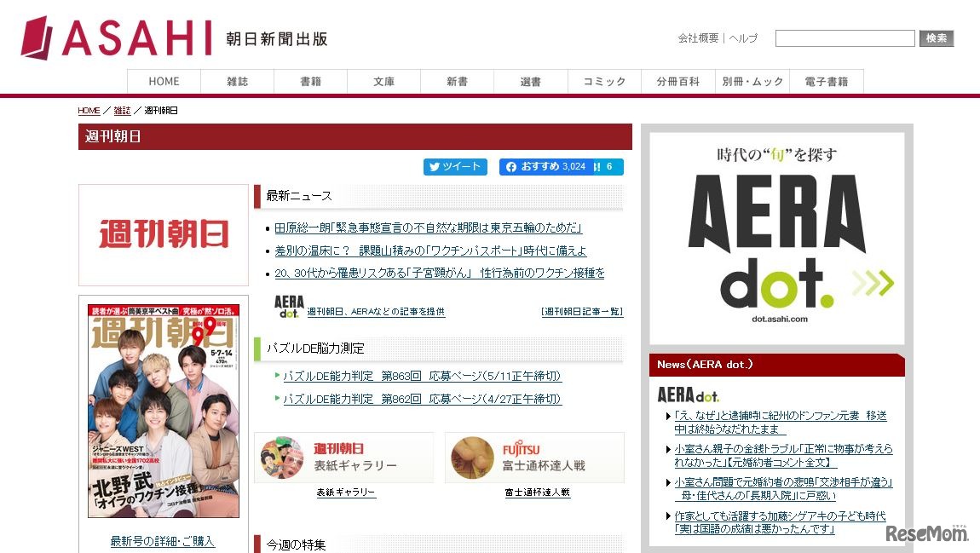This screenshot has width=980, height=553.
Task: Click the 表紙ギャラリー banner image
Action: click(x=343, y=458)
